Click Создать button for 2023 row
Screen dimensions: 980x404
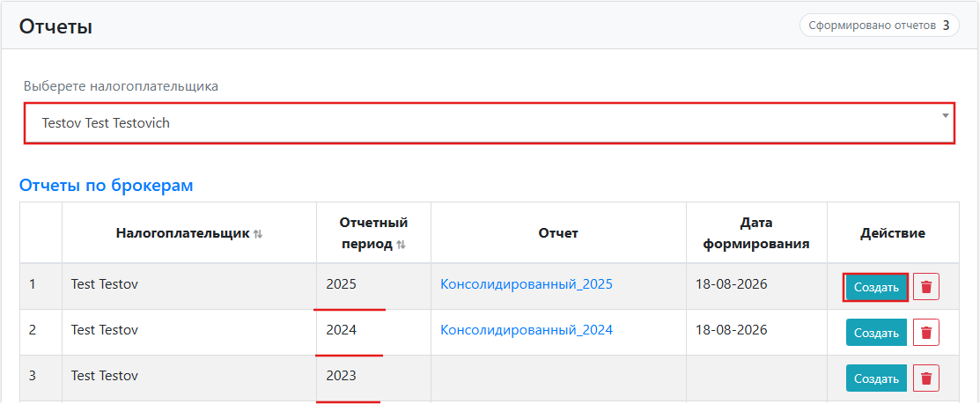pyautogui.click(x=876, y=378)
